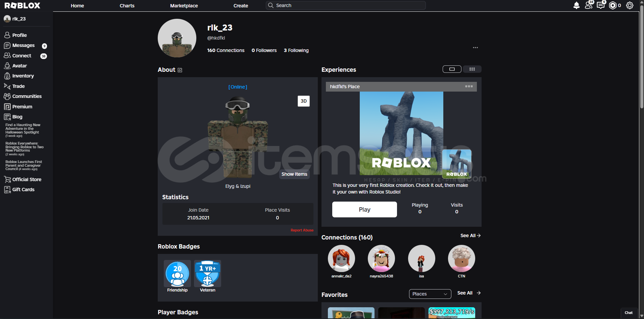The image size is (644, 319).
Task: Click the edit About pencil icon
Action: pos(180,70)
